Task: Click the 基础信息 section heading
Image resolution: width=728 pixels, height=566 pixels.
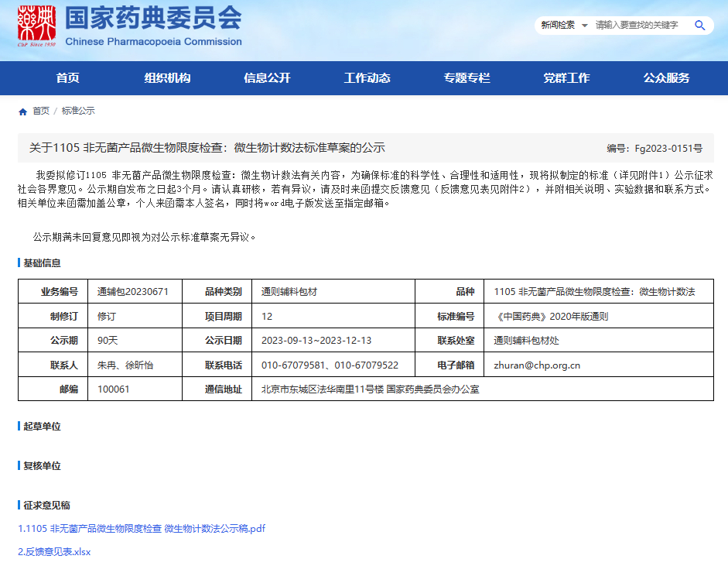Action: pos(43,263)
